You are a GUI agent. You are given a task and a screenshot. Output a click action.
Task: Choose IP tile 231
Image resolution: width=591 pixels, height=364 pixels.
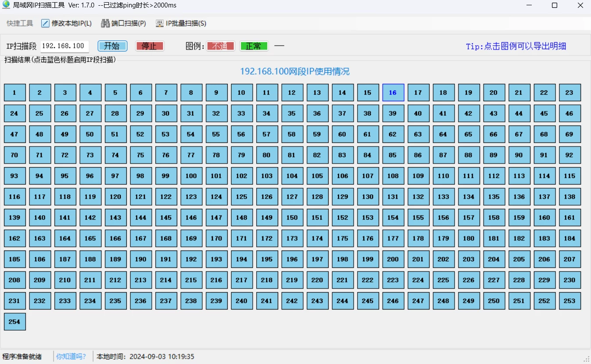tap(14, 301)
